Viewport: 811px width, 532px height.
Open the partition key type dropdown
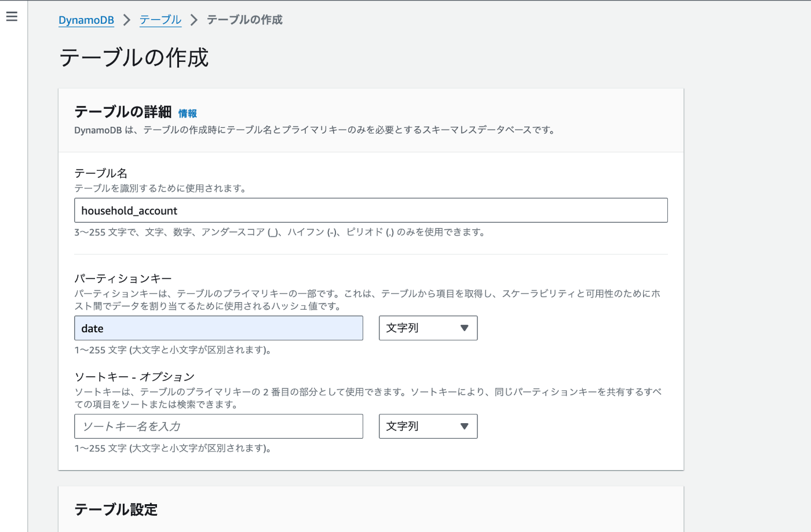(x=428, y=328)
